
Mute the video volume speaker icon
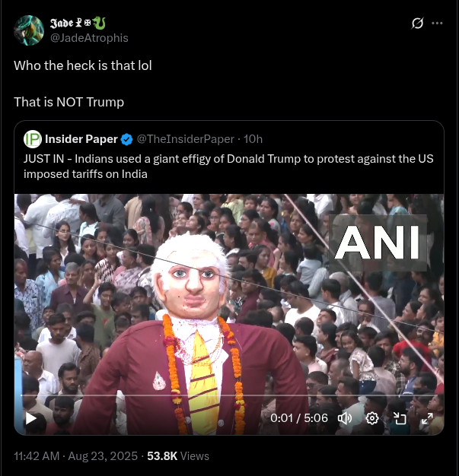[345, 419]
